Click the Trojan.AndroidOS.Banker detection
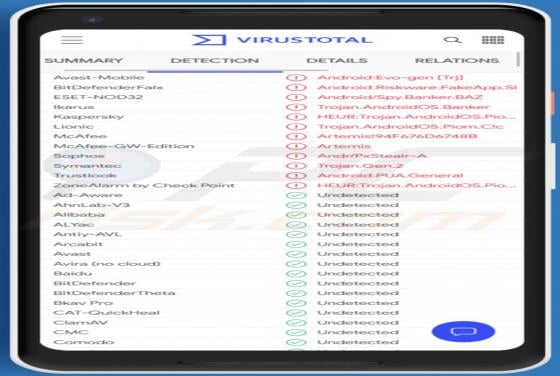Viewport: 560px width, 376px height. tap(403, 107)
